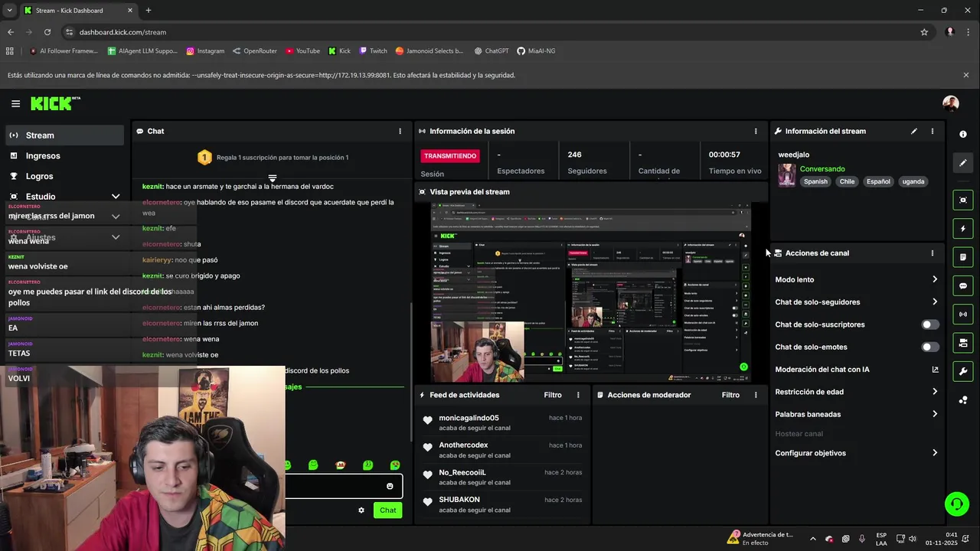Open the green headset support button

pyautogui.click(x=956, y=504)
